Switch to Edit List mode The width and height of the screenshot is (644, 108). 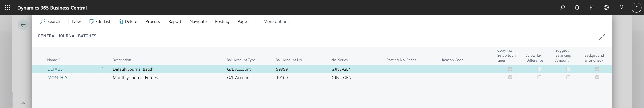[100, 21]
